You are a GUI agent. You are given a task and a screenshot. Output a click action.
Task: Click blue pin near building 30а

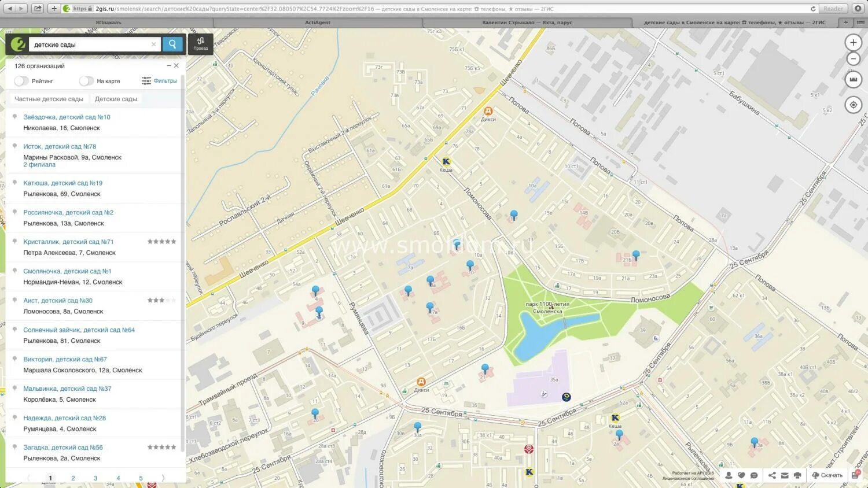pos(418,427)
